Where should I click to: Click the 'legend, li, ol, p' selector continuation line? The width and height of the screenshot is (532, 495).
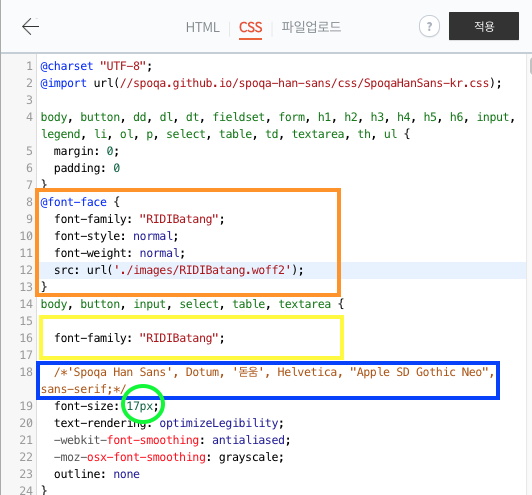226,134
